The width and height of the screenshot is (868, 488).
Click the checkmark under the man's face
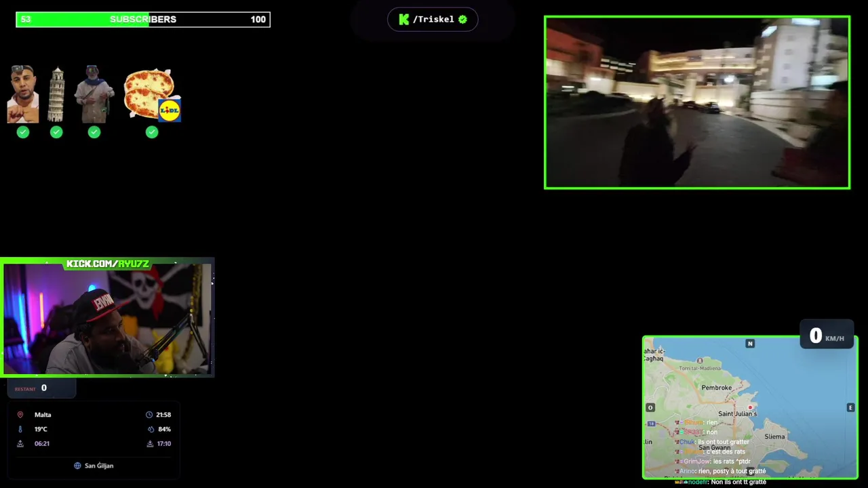(23, 132)
